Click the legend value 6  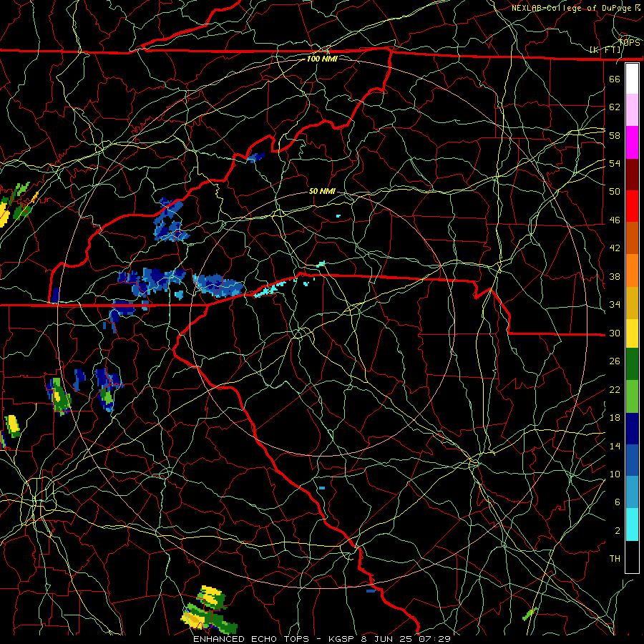618,502
